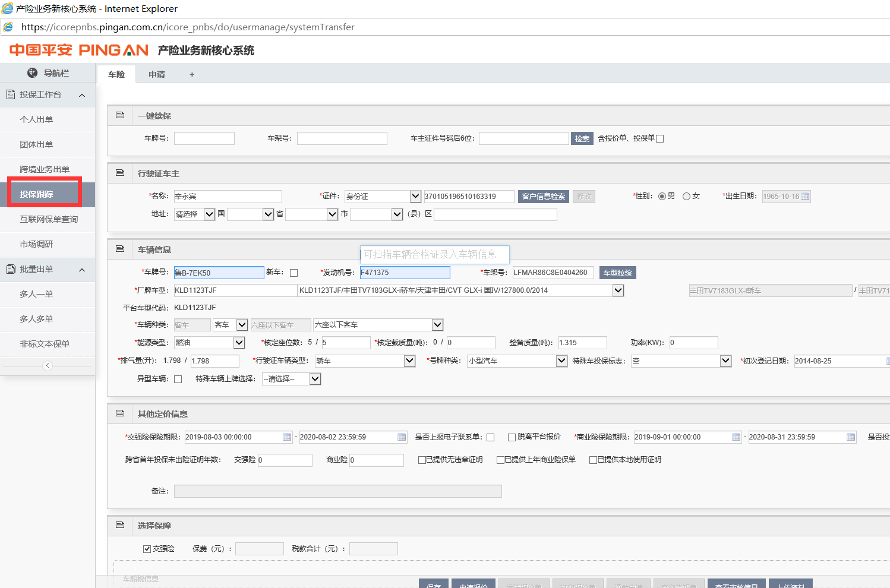Uncheck the 交强险 coverage checkbox
890x588 pixels.
pyautogui.click(x=147, y=549)
